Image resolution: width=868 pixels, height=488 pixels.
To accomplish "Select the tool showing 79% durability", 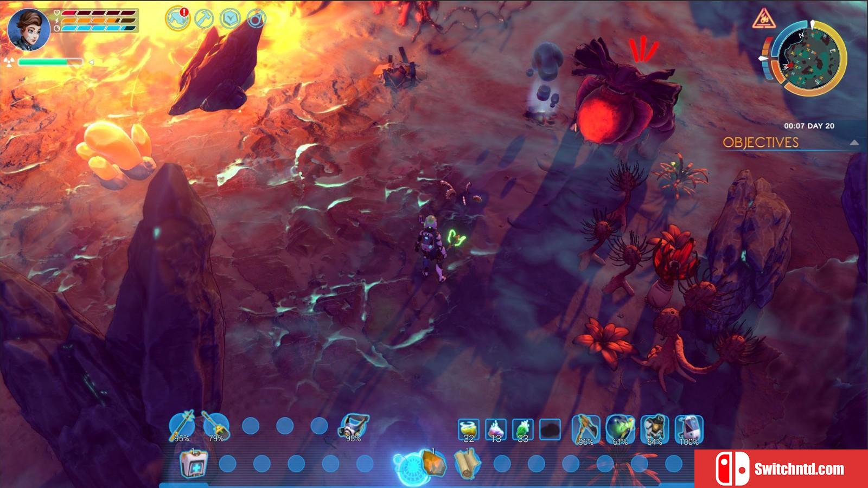I will click(216, 426).
